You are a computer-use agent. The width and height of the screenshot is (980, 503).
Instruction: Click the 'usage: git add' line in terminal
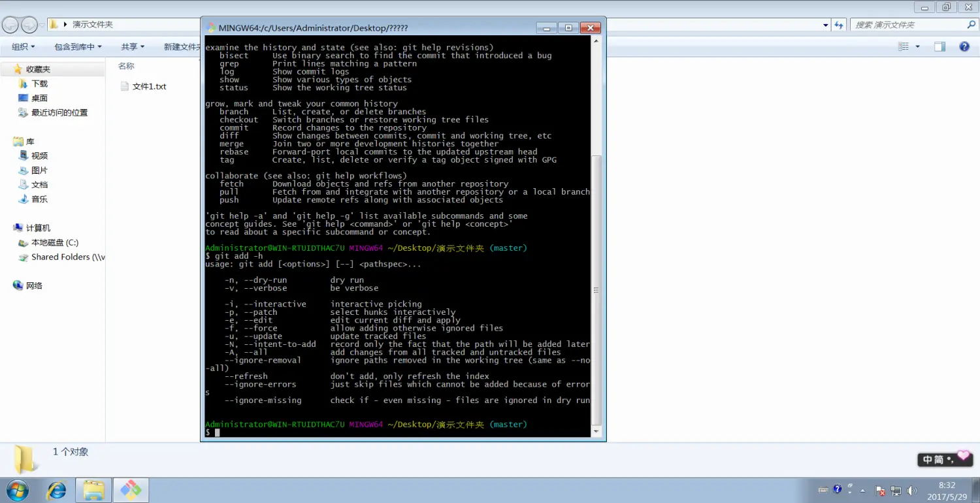(x=314, y=264)
